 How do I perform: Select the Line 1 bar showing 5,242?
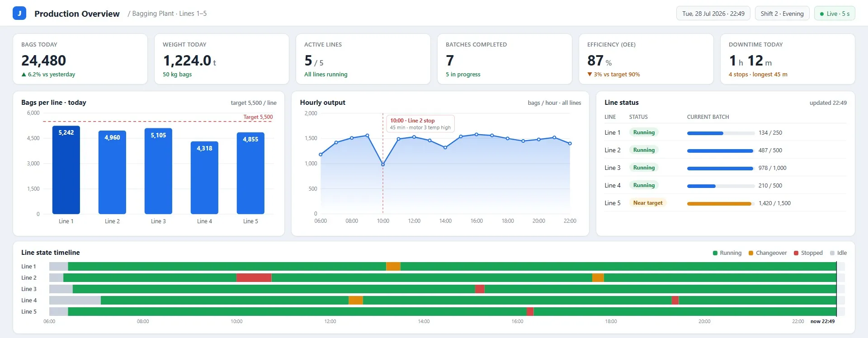(66, 170)
